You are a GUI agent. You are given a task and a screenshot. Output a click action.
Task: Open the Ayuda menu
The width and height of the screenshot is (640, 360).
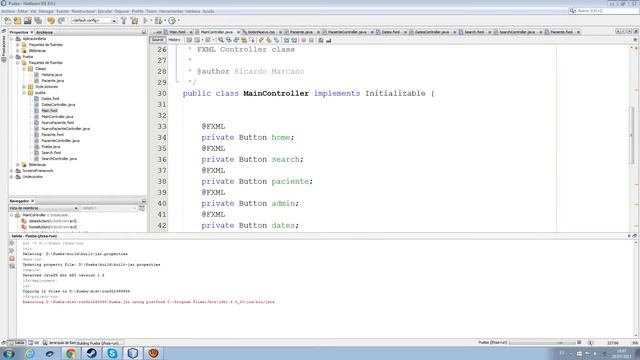click(209, 11)
